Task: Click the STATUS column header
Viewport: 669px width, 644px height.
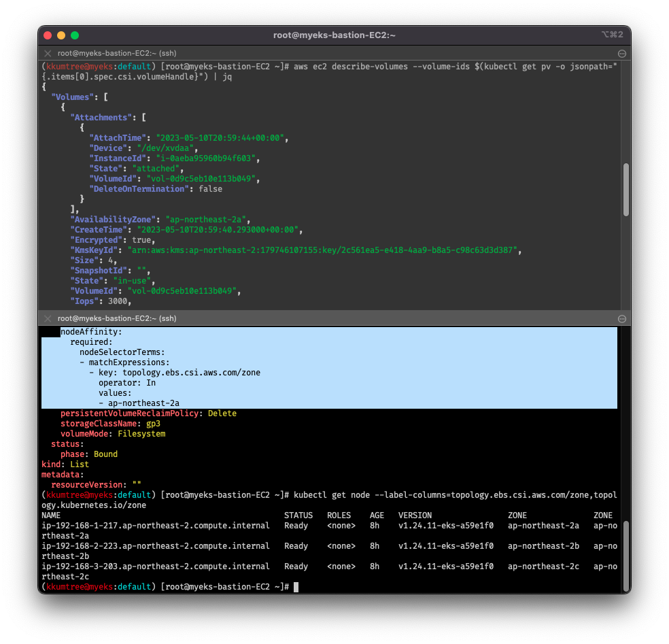Action: click(x=298, y=516)
